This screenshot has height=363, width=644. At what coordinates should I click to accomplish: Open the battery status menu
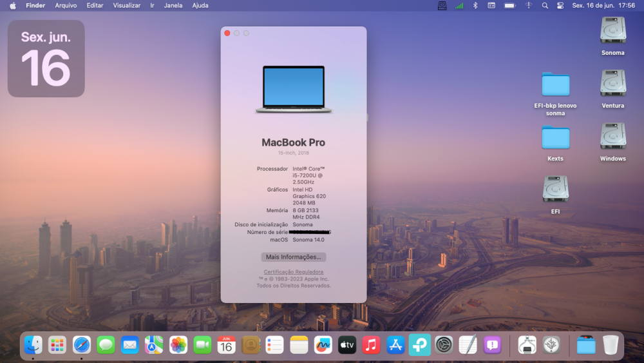coord(509,6)
